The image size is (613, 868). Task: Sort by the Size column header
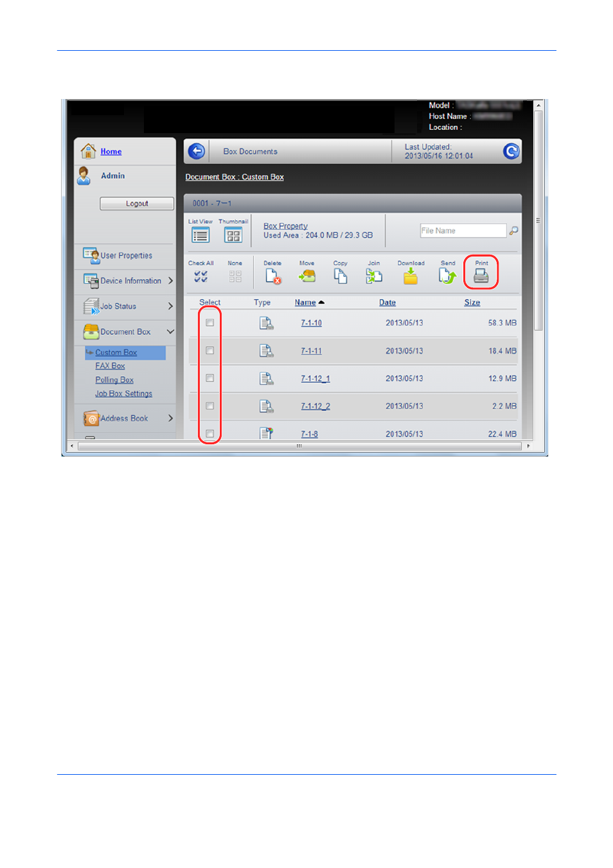click(x=472, y=303)
